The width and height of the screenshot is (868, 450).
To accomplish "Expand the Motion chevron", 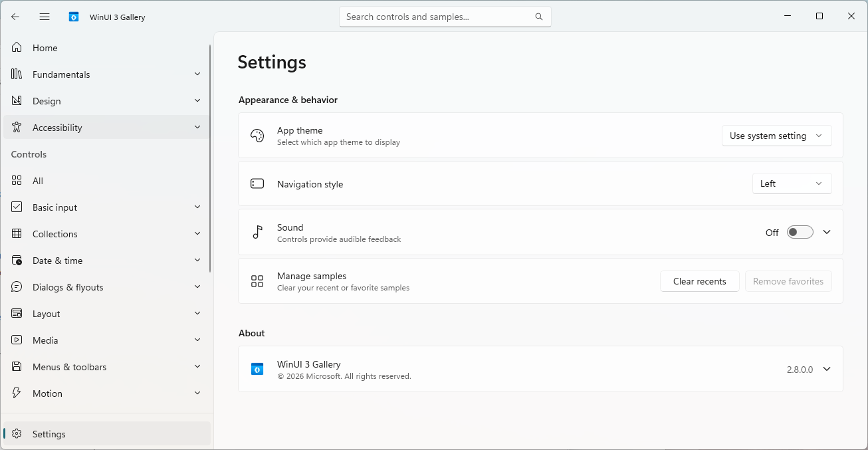I will (x=197, y=393).
